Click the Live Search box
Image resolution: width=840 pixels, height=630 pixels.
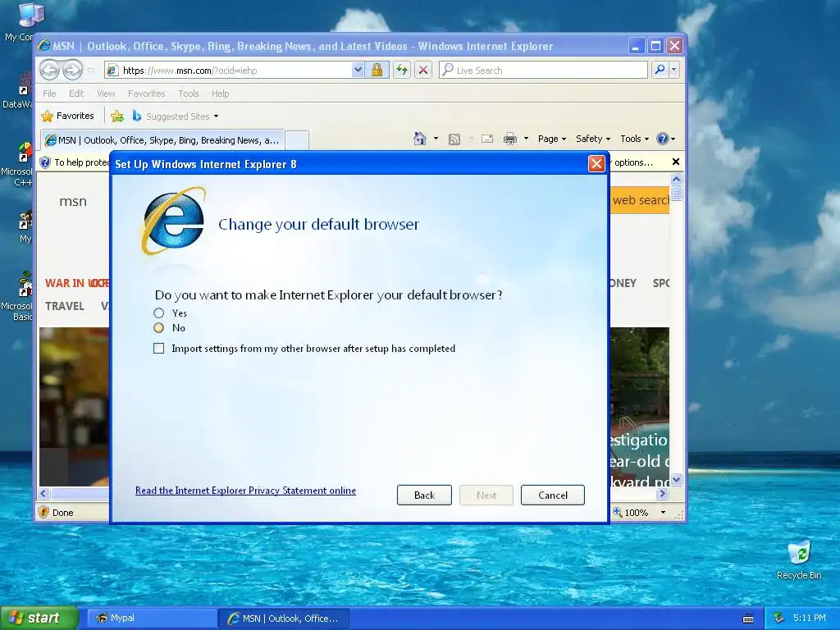(x=543, y=71)
